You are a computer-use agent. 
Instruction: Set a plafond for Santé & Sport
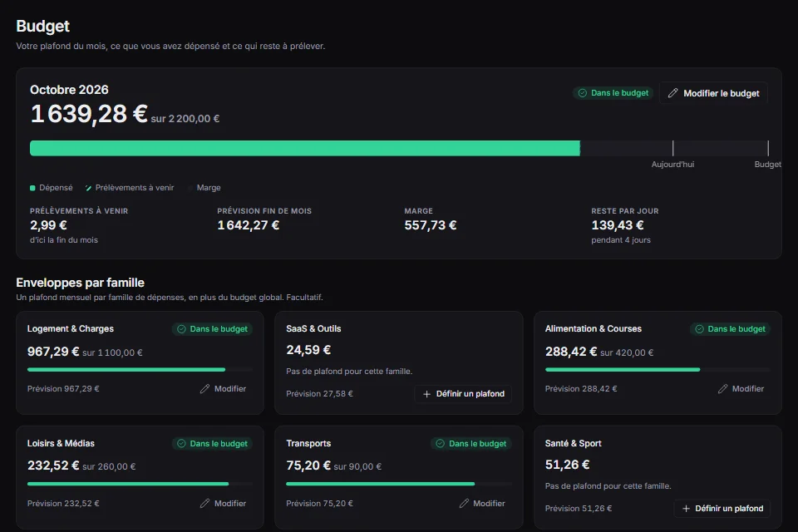click(722, 509)
